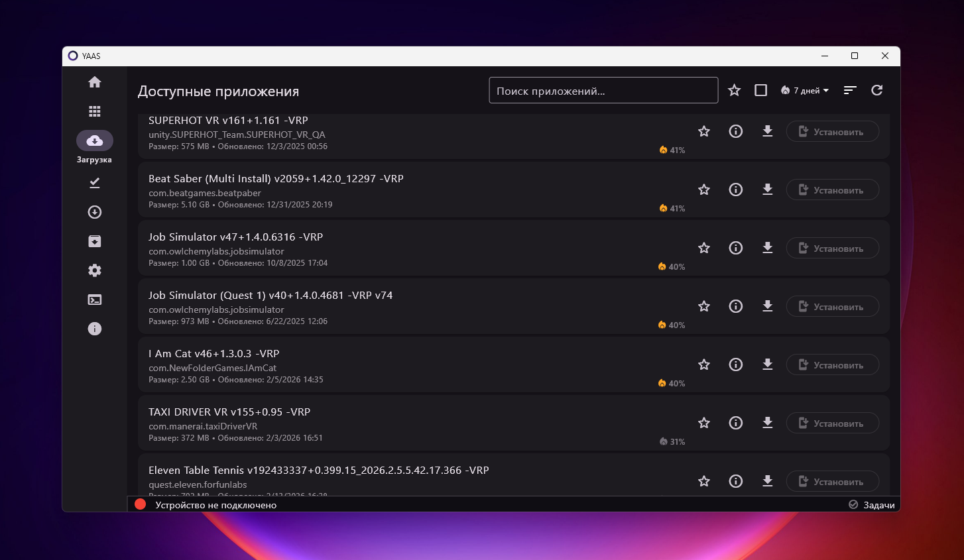Open Settings gear in sidebar

click(x=95, y=270)
